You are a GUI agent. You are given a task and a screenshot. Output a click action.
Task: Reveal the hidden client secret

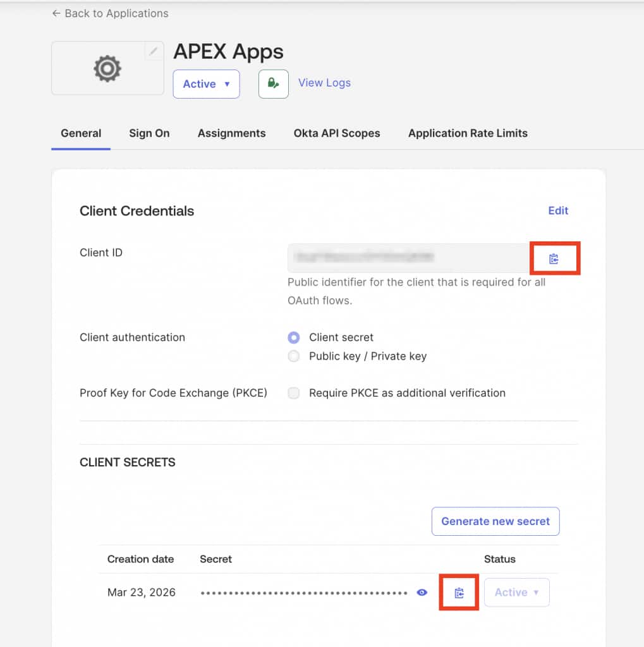click(422, 592)
